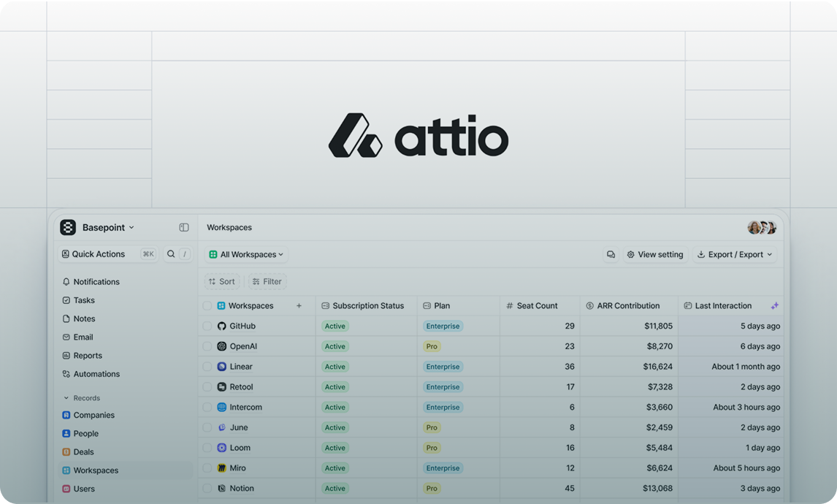The height and width of the screenshot is (504, 837).
Task: Open the Reports section
Action: (x=85, y=355)
